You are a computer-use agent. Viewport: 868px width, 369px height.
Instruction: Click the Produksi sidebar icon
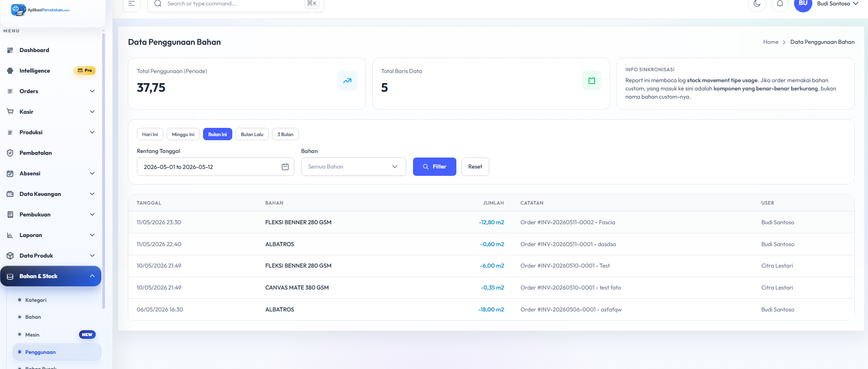[x=10, y=132]
